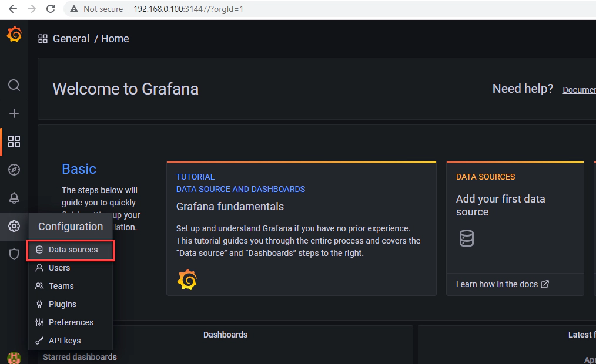
Task: Click the Home breadcrumb title
Action: (x=115, y=39)
